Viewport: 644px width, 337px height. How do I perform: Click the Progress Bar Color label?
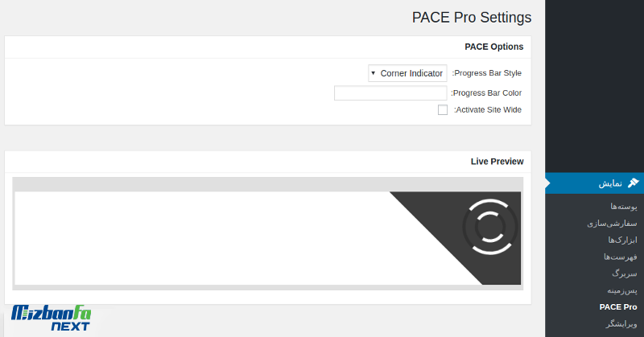(486, 93)
